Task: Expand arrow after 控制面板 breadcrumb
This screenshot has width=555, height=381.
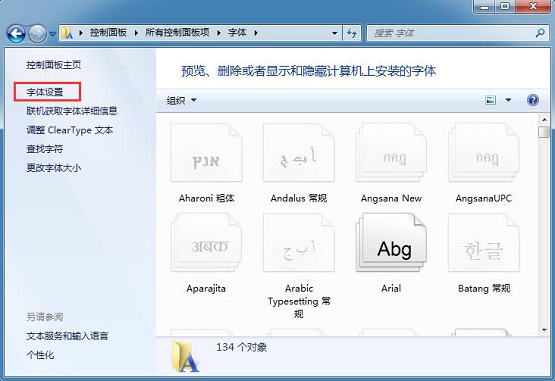Action: pos(136,33)
